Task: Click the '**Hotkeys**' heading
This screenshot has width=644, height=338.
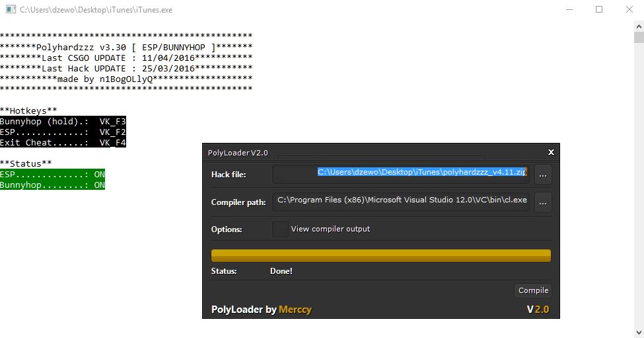Action: point(28,110)
